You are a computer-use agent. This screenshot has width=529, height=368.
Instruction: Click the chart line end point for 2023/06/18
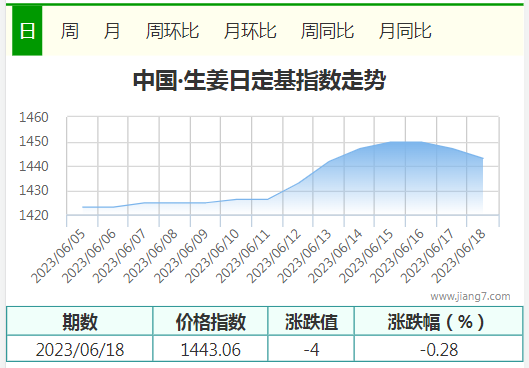483,158
